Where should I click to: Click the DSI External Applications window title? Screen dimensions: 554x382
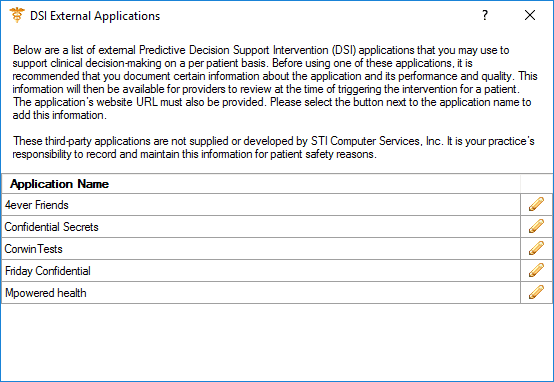point(95,16)
